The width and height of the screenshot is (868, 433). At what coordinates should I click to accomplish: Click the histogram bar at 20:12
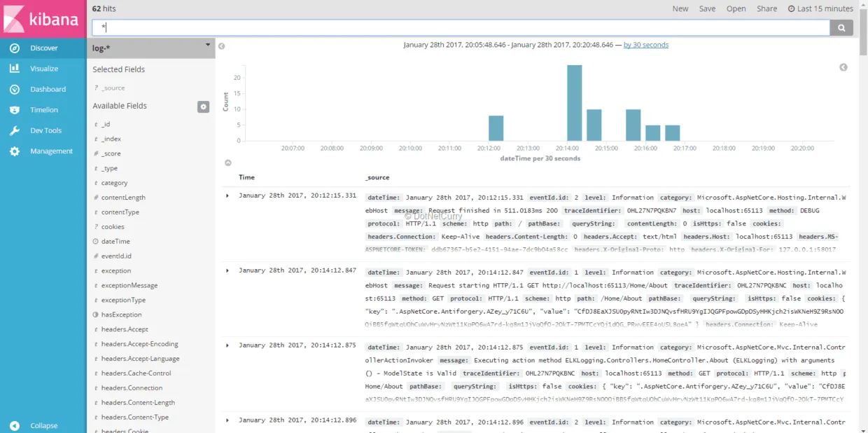pos(496,128)
